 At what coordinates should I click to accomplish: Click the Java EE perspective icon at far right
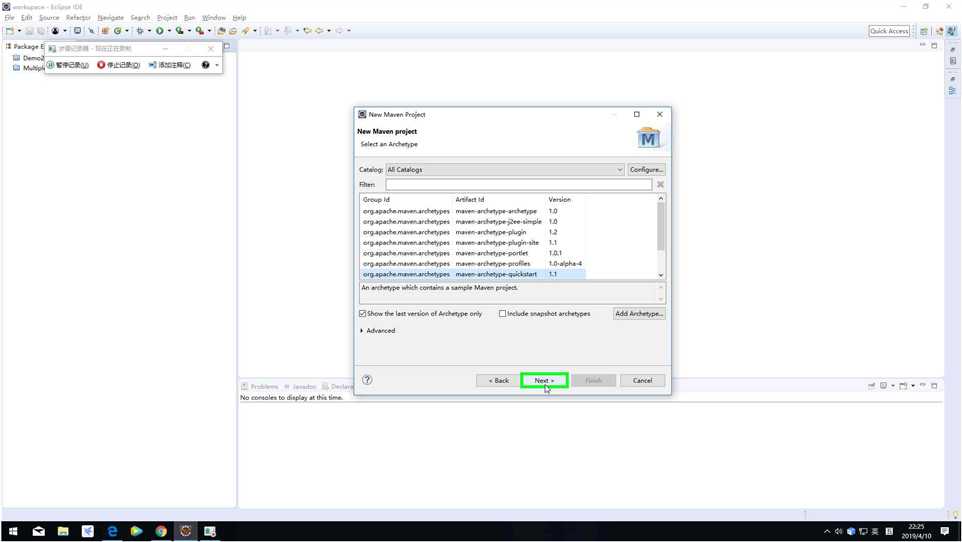[x=952, y=31]
